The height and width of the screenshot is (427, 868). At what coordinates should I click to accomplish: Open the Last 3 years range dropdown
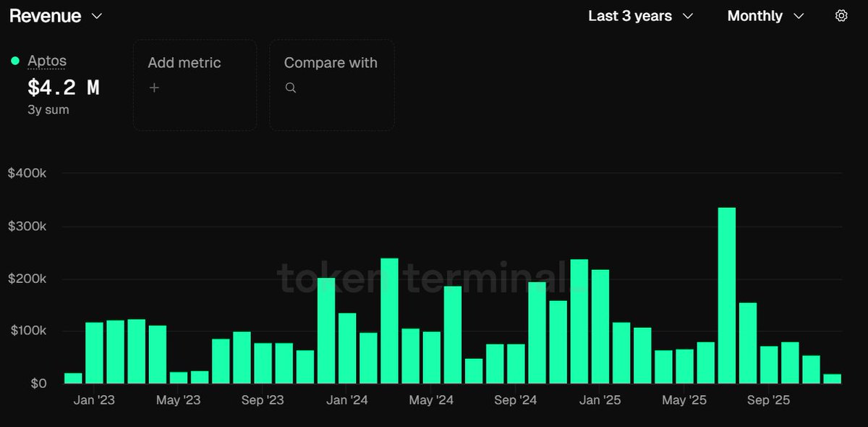(x=641, y=15)
